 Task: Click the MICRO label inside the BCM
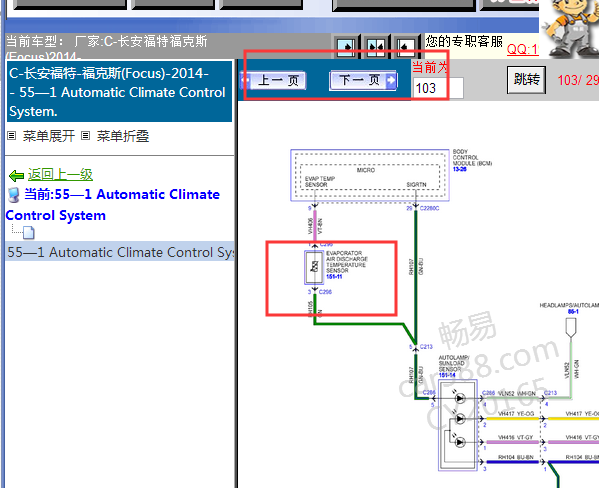tap(366, 170)
